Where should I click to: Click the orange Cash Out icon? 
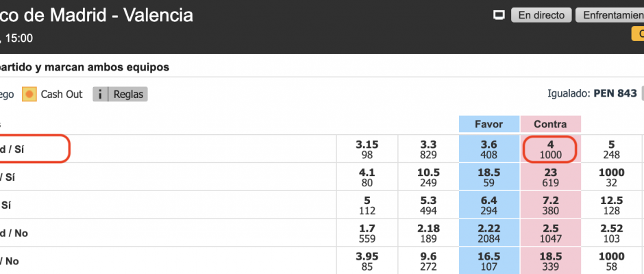29,94
